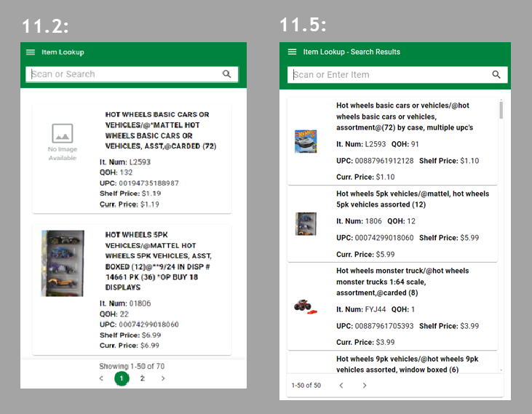Click Shelf Price $6.99 in 11.2
Image resolution: width=532 pixels, height=414 pixels.
(x=130, y=335)
